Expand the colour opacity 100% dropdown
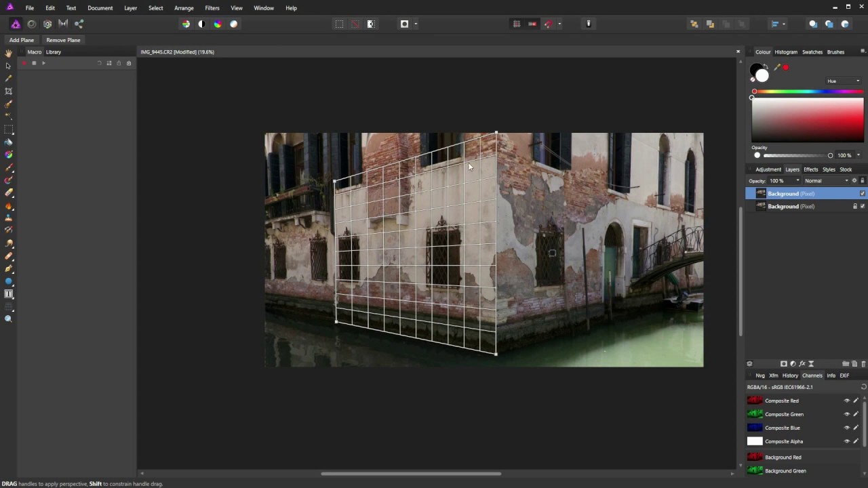Viewport: 868px width, 488px height. click(x=858, y=155)
